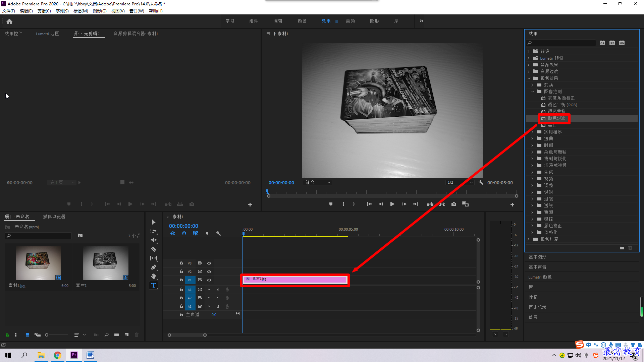Expand the 视频过渡 folder
The image size is (644, 362).
[529, 239]
